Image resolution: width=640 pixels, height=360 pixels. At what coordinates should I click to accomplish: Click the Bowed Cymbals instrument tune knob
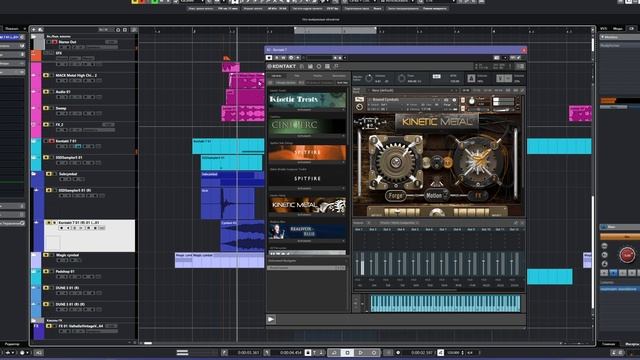472,101
